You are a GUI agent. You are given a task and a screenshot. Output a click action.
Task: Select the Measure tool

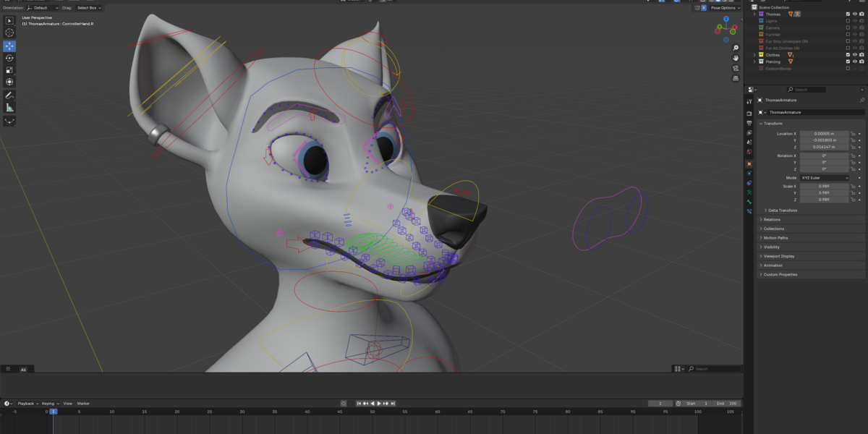pos(10,107)
